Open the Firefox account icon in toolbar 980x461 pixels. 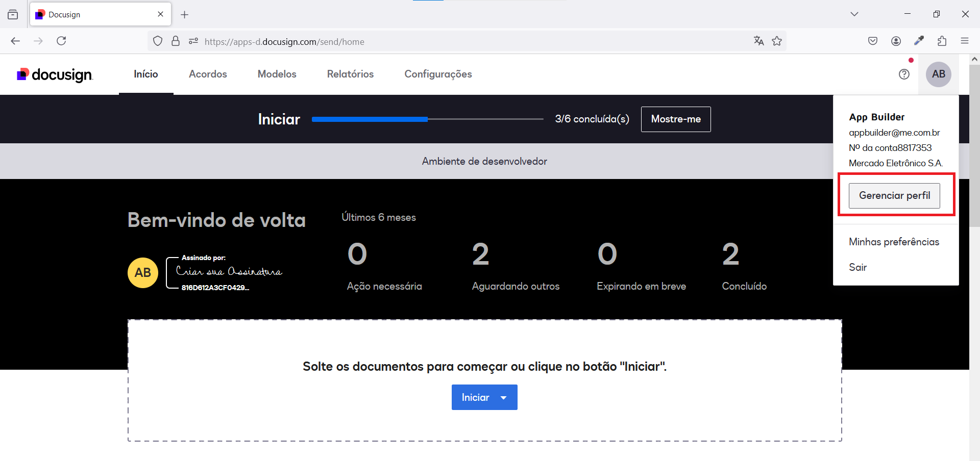coord(896,41)
